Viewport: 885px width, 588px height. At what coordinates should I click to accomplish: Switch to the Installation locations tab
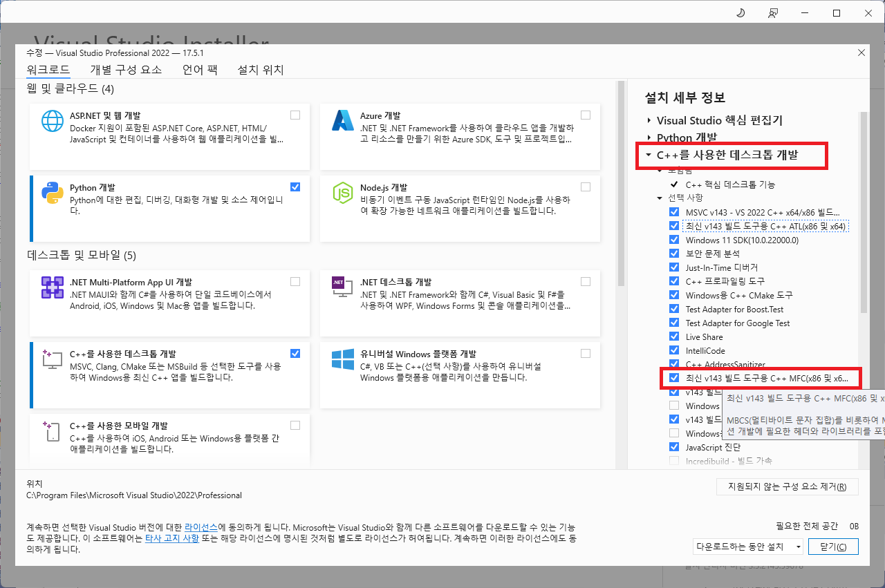coord(261,70)
